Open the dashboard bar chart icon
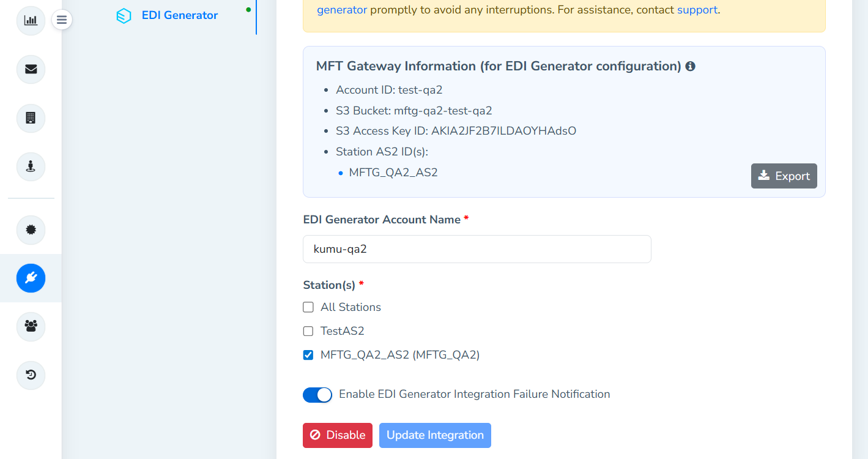The width and height of the screenshot is (868, 459). click(31, 21)
